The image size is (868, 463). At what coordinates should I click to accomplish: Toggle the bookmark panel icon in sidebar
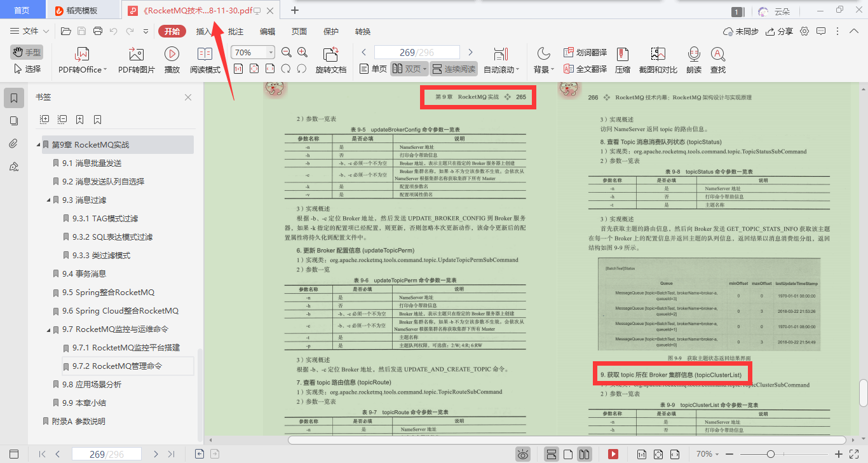(14, 98)
